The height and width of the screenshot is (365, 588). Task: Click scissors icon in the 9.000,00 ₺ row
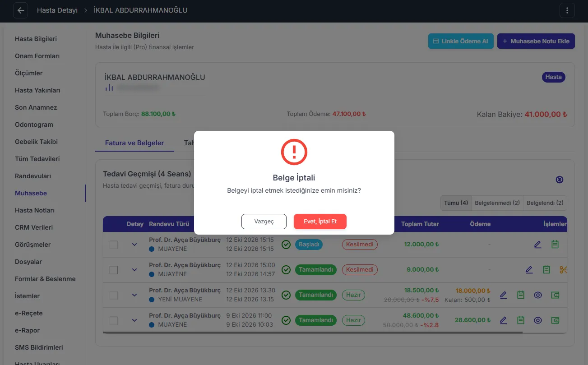click(563, 270)
